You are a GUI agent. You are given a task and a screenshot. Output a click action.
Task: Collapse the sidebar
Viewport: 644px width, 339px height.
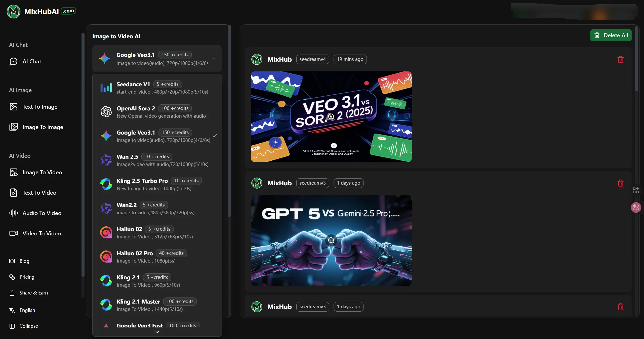(28, 326)
